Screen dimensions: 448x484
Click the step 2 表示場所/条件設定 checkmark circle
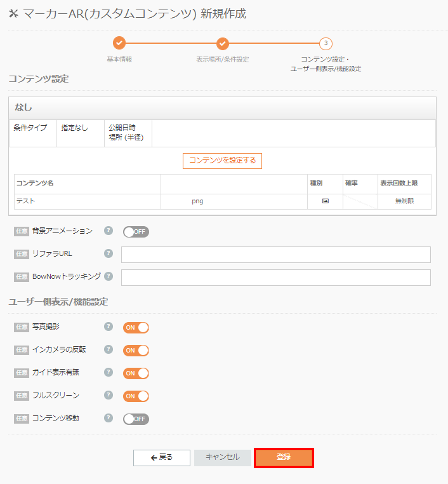[223, 43]
